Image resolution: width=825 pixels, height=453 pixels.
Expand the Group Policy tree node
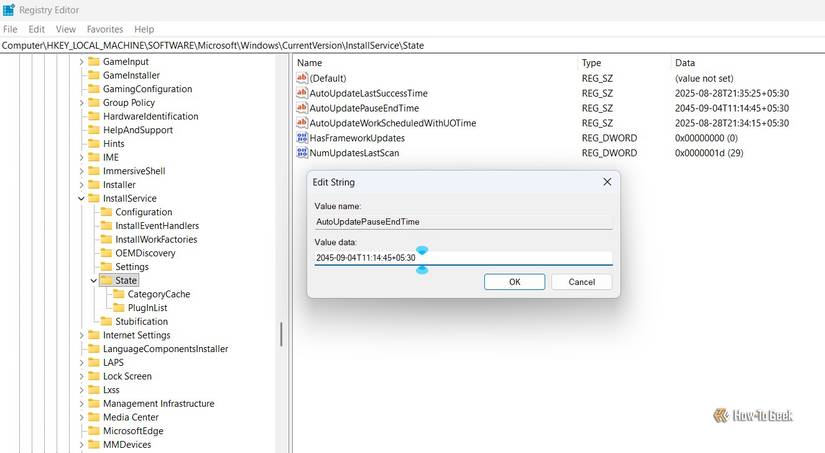pos(81,103)
